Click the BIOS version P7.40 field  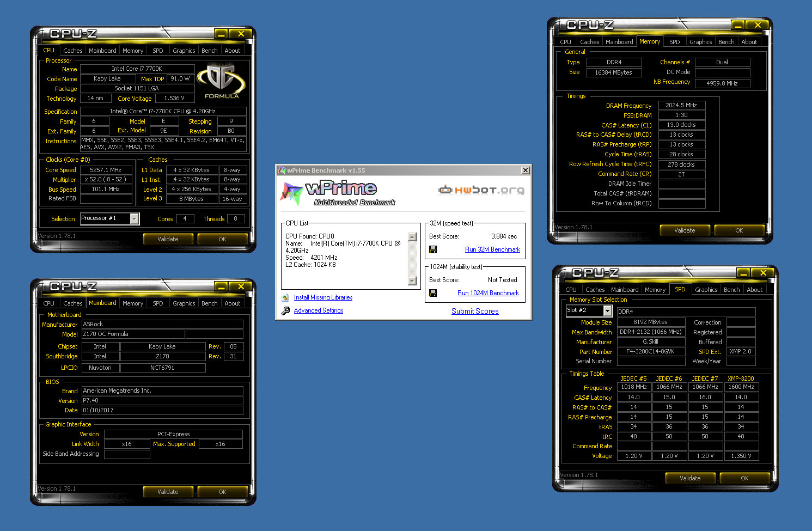[x=162, y=400]
